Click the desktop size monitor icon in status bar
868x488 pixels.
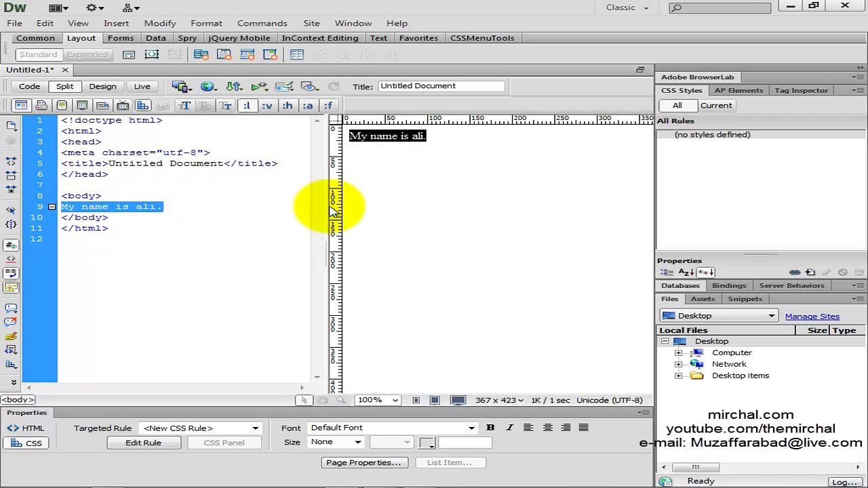click(458, 400)
